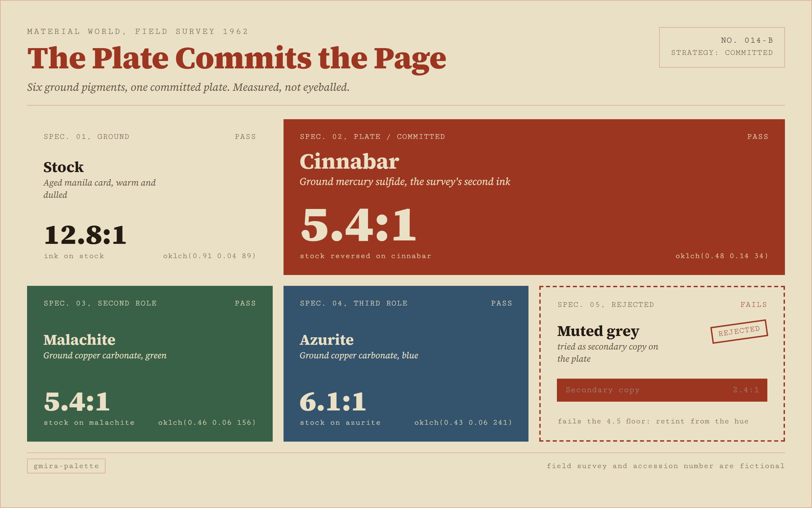This screenshot has height=508, width=812.
Task: Click the oklch(0.46 0.06 156) value
Action: click(x=207, y=423)
